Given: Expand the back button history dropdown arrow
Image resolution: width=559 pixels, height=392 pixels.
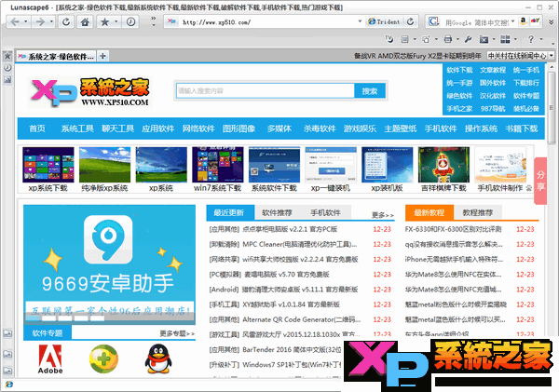Looking at the screenshot, I should tap(26, 22).
